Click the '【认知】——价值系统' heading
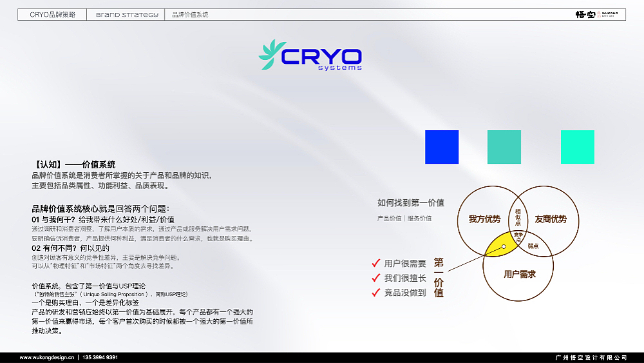Screen dimensions: 644x363 (73, 164)
